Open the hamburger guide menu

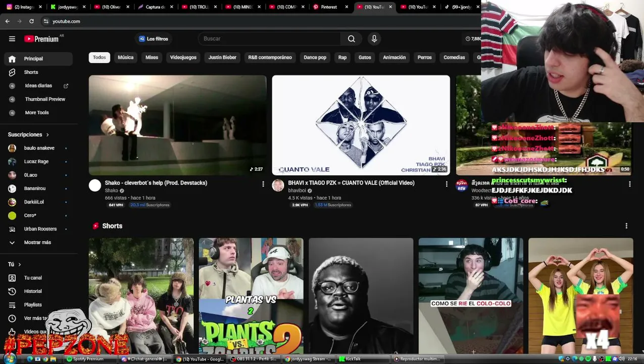(x=12, y=39)
